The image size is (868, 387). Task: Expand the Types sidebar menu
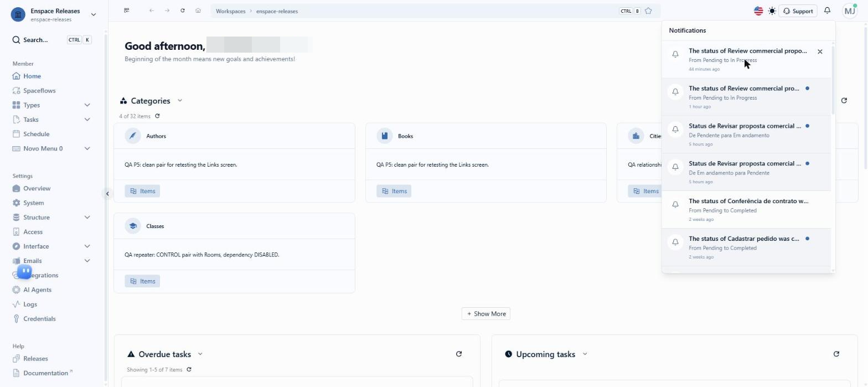(x=87, y=105)
